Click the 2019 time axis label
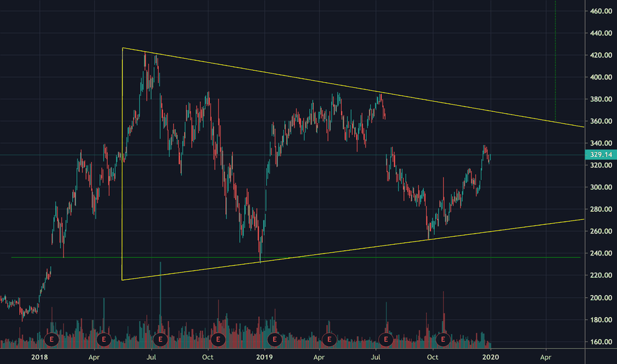The width and height of the screenshot is (617, 364). pos(264,357)
